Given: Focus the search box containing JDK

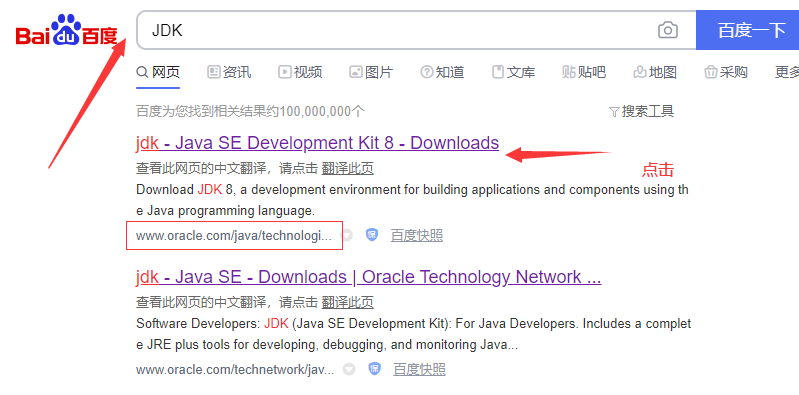Looking at the screenshot, I should [397, 30].
